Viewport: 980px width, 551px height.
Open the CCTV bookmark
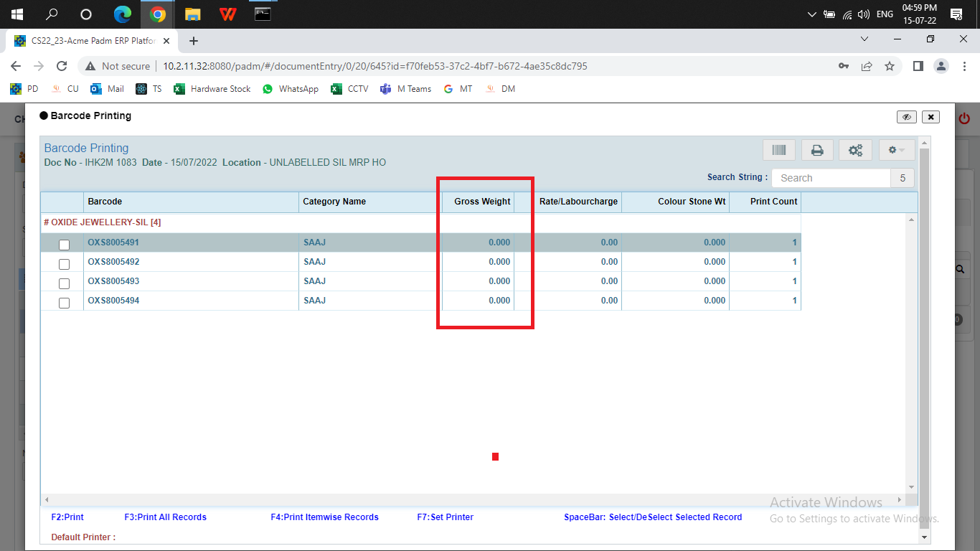pos(349,89)
